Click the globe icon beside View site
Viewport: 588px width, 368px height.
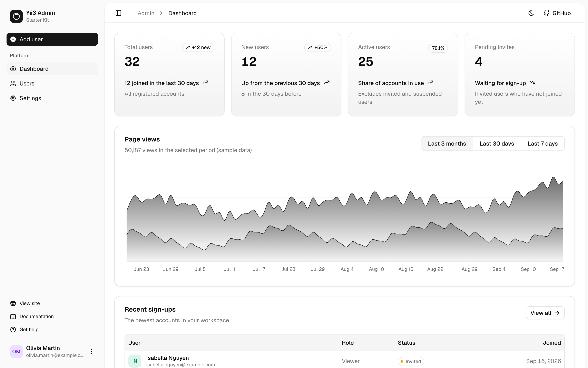click(13, 303)
